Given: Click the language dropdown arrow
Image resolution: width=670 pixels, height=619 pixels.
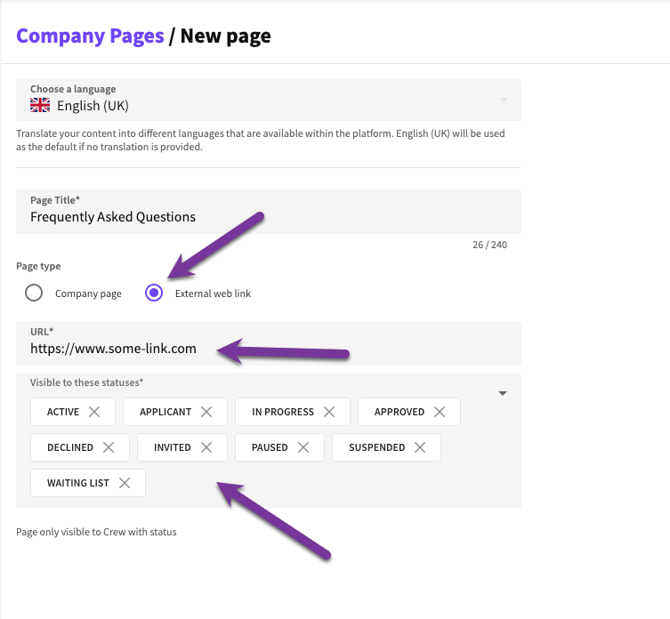Looking at the screenshot, I should point(503,99).
